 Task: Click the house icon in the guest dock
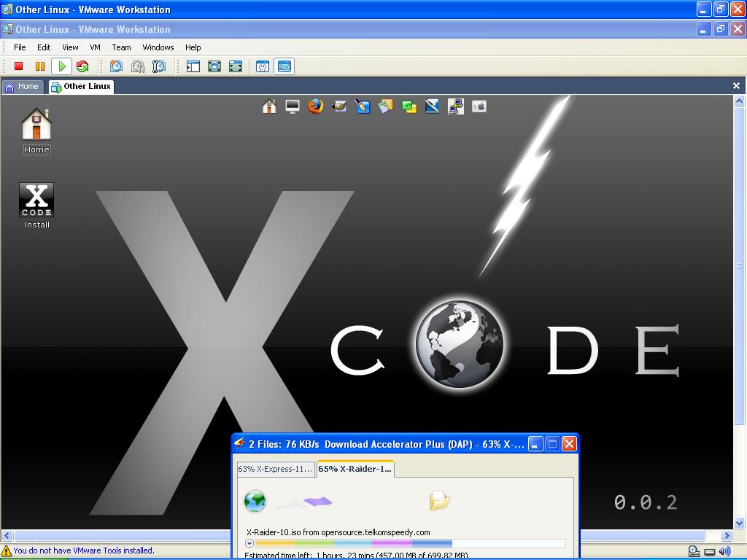click(x=269, y=106)
